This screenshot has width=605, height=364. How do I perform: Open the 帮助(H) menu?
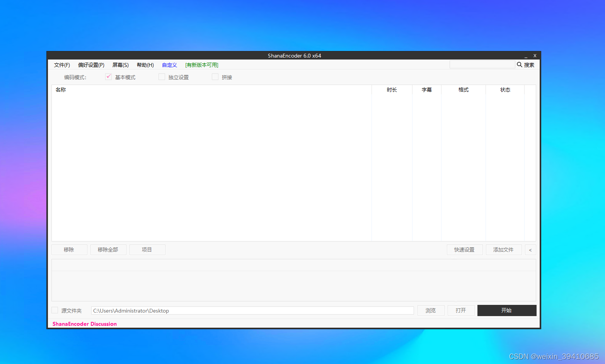(x=145, y=65)
